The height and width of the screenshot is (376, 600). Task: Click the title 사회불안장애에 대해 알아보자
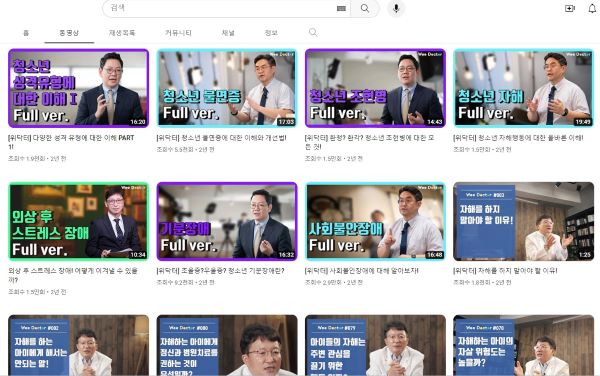pyautogui.click(x=362, y=271)
